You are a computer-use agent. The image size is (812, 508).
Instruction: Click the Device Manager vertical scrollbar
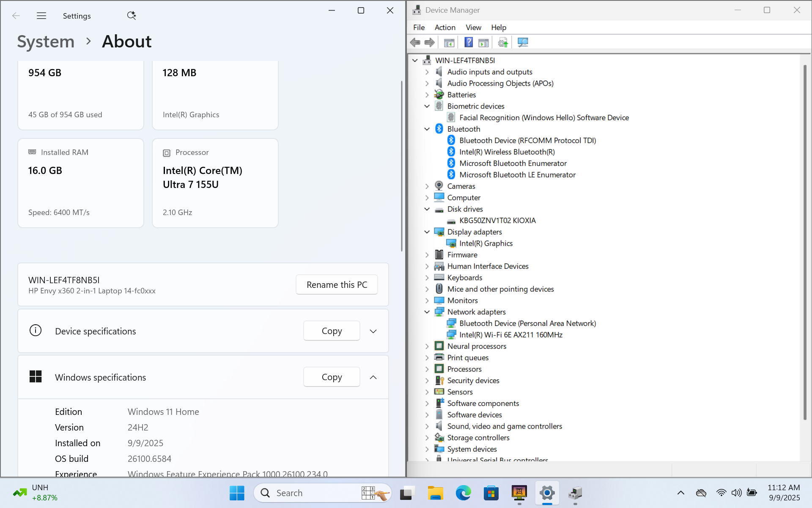pyautogui.click(x=805, y=241)
